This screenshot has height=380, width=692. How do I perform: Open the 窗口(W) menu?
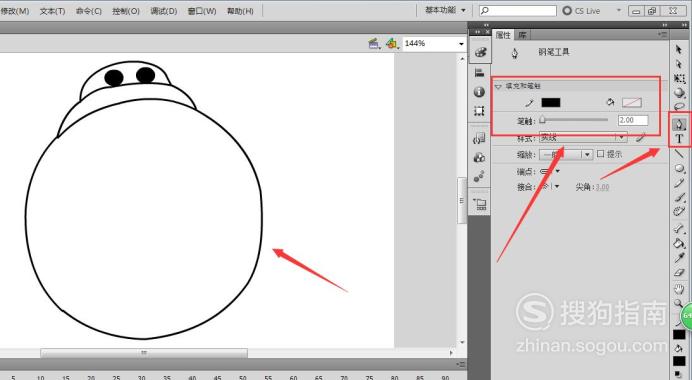[202, 11]
